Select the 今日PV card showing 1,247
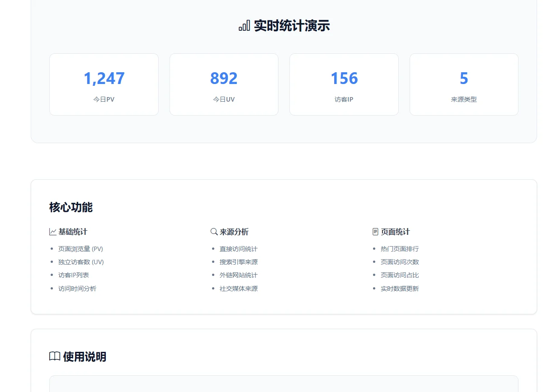 click(x=104, y=84)
